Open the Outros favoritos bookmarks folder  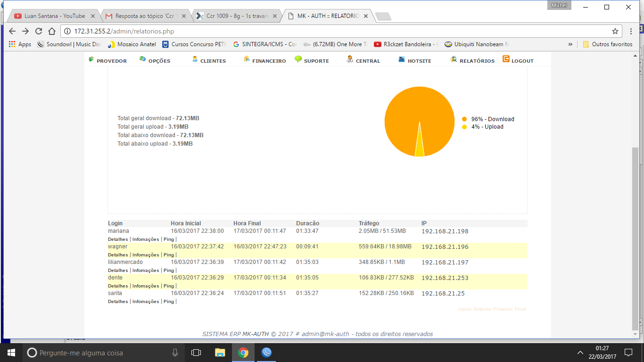pyautogui.click(x=608, y=44)
